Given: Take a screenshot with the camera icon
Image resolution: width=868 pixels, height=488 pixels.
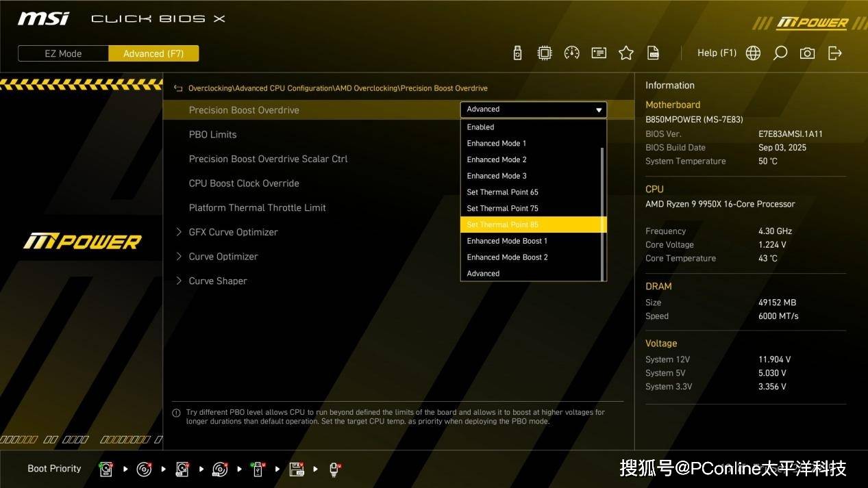Looking at the screenshot, I should (807, 53).
